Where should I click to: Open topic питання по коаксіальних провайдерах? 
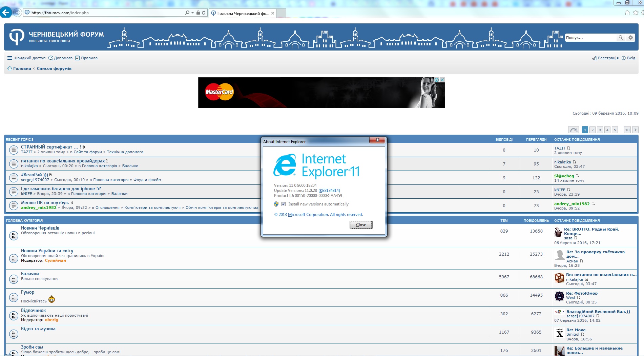[x=63, y=161]
